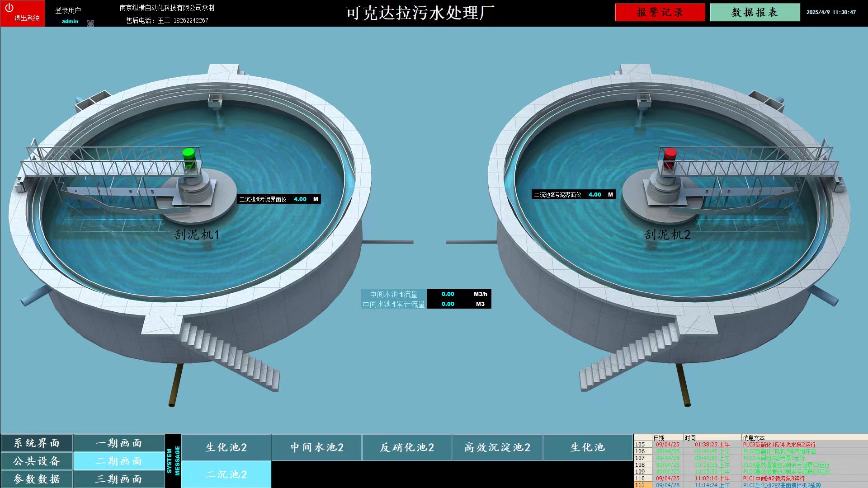This screenshot has height=488, width=868.
Task: Click the red power exit-system icon
Action: pos(9,8)
